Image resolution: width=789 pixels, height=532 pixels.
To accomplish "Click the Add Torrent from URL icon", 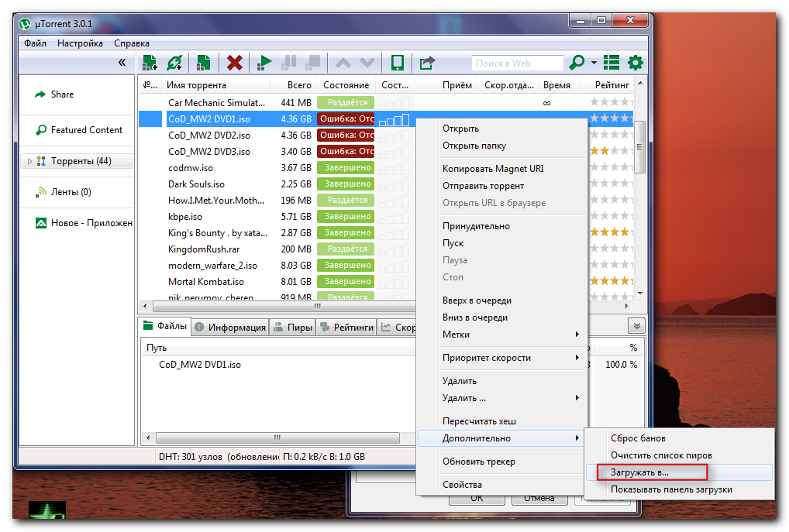I will [174, 63].
